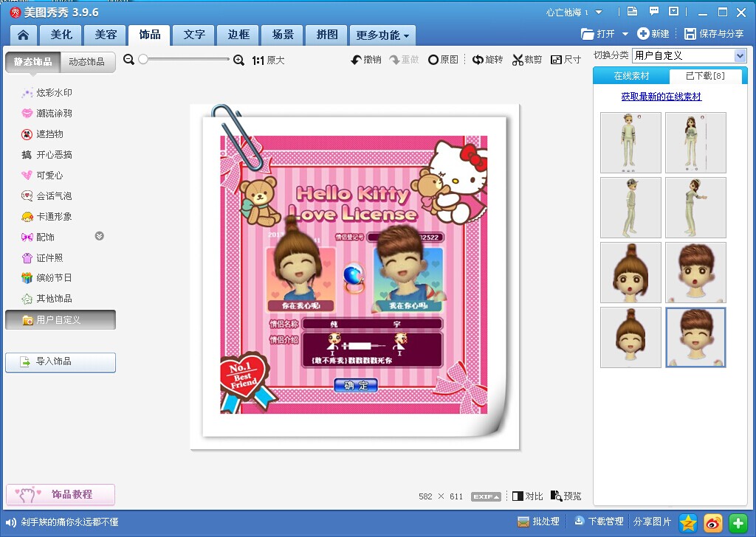Screen dimensions: 756x537
Task: Expand the arrow beside 打开
Action: [625, 34]
